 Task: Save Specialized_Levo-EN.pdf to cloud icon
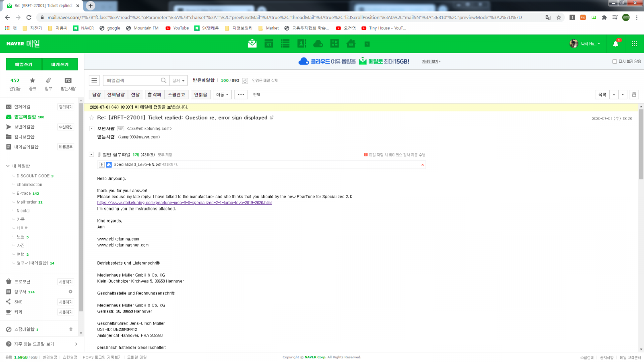109,165
